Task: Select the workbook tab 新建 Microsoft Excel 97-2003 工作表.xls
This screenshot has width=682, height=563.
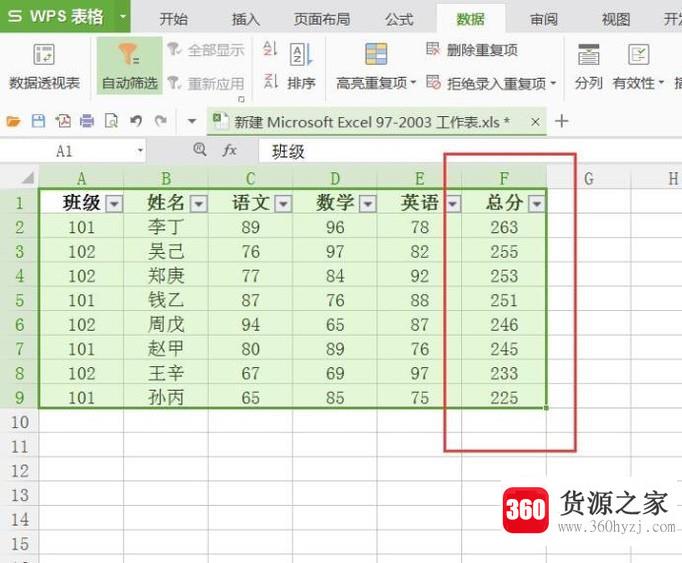Action: coord(371,122)
